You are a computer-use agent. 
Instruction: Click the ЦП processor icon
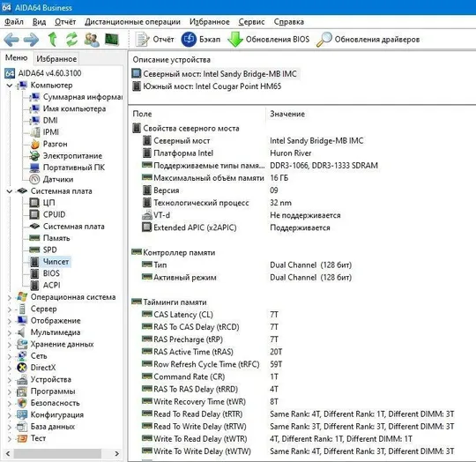tap(34, 203)
